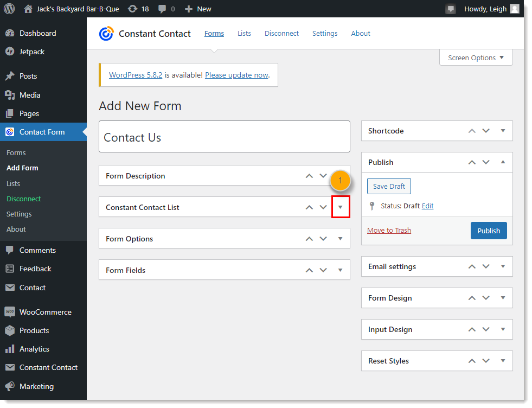Move the Input Design panel up
Viewport: 532px width, 408px height.
tap(472, 329)
